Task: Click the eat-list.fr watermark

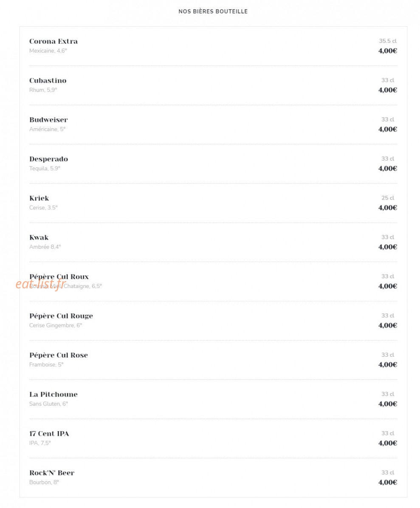Action: coord(40,284)
